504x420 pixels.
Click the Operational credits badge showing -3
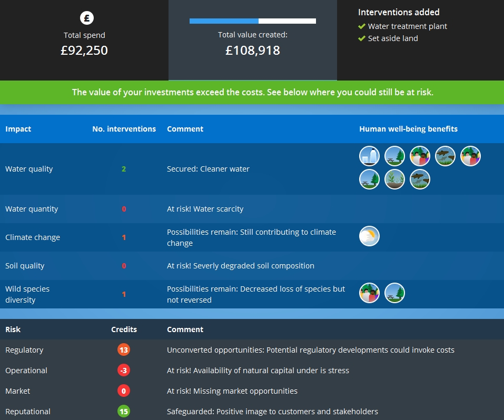(x=124, y=371)
